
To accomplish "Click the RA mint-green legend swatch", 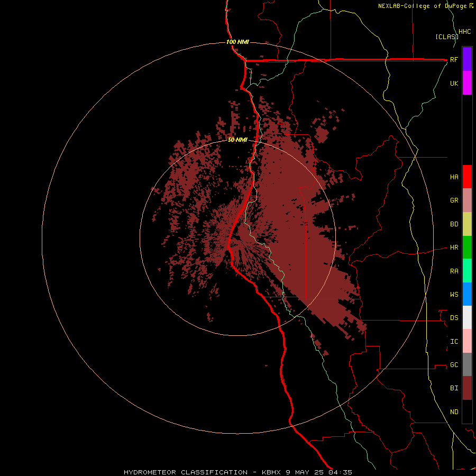I will (467, 271).
